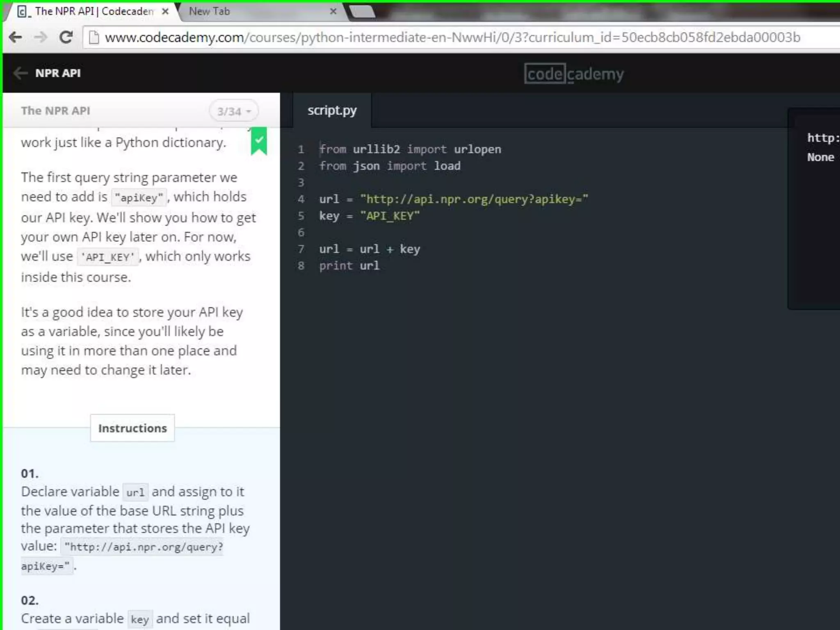Click the http: output line in console

(x=823, y=138)
